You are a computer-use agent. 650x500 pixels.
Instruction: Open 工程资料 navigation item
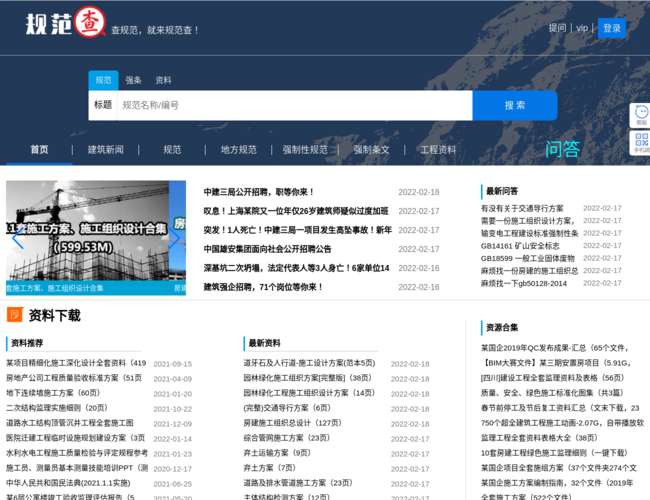tap(438, 150)
